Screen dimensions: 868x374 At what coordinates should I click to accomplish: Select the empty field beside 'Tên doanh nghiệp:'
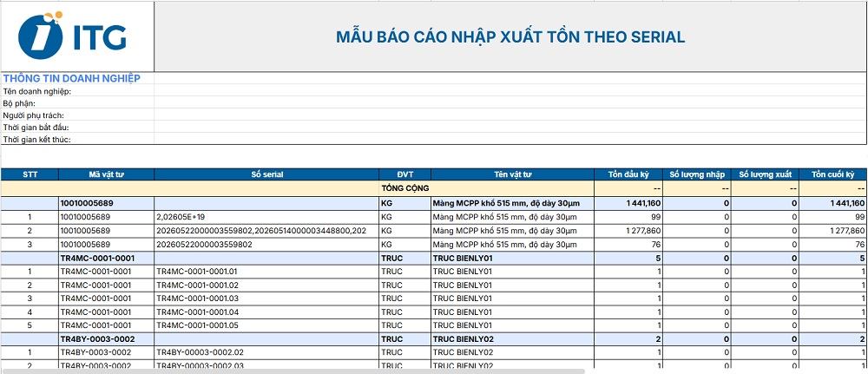coord(510,91)
